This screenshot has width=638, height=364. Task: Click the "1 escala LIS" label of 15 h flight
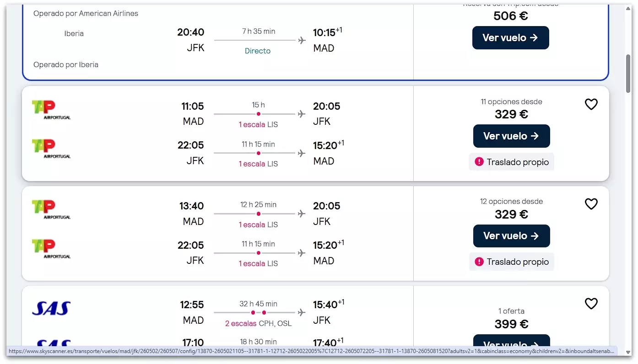[x=258, y=125]
